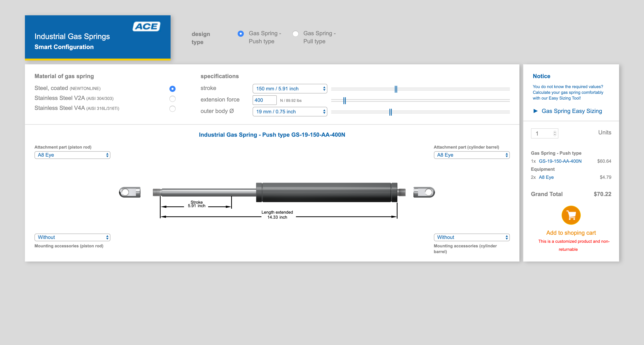The height and width of the screenshot is (345, 644).
Task: Click the ACE logo in the header
Action: [146, 26]
